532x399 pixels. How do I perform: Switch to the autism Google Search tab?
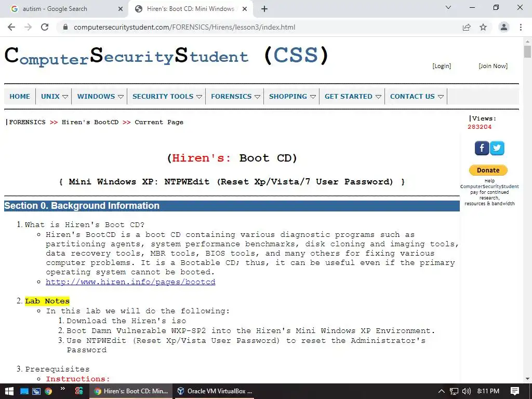coord(64,9)
